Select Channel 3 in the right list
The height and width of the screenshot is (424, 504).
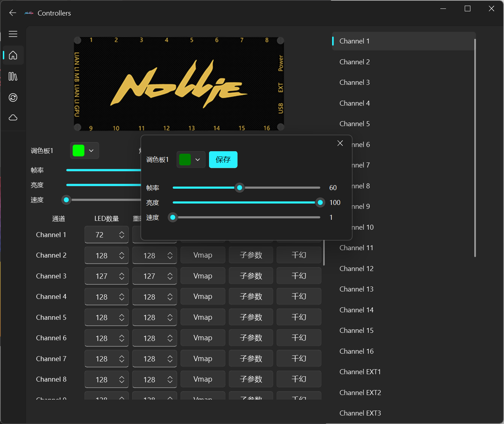coord(403,82)
